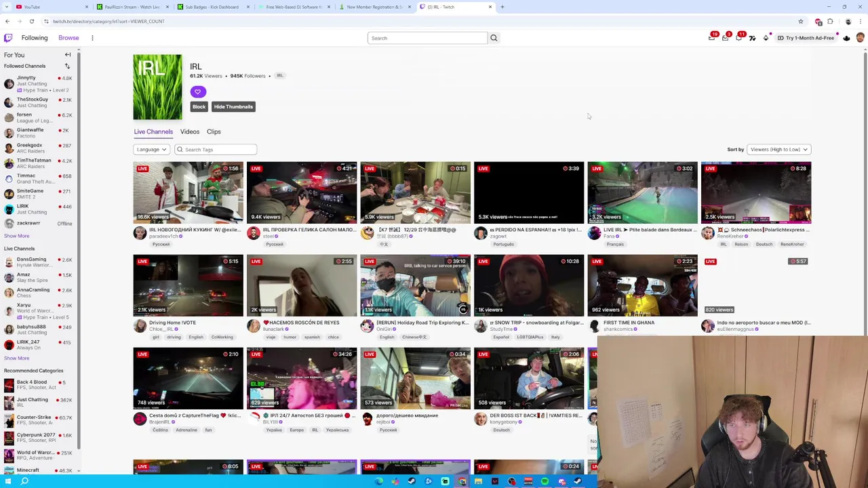Click paradeev1ch streamer avatar
This screenshot has width=868, height=488.
coord(140,233)
